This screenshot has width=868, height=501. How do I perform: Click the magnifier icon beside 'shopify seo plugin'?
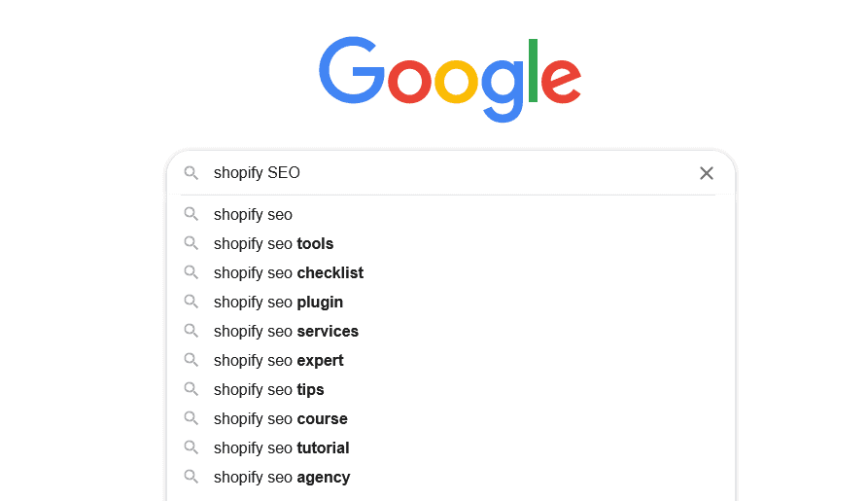coord(191,302)
